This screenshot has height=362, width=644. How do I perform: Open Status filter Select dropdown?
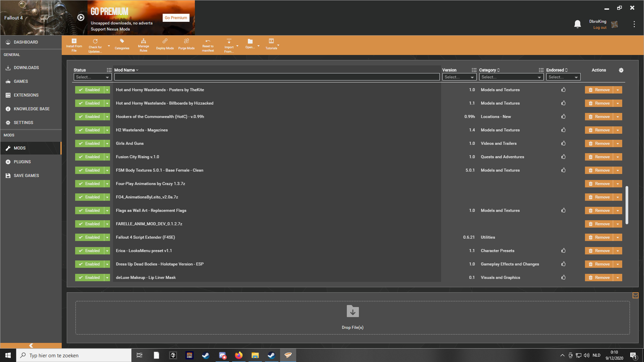(x=92, y=77)
